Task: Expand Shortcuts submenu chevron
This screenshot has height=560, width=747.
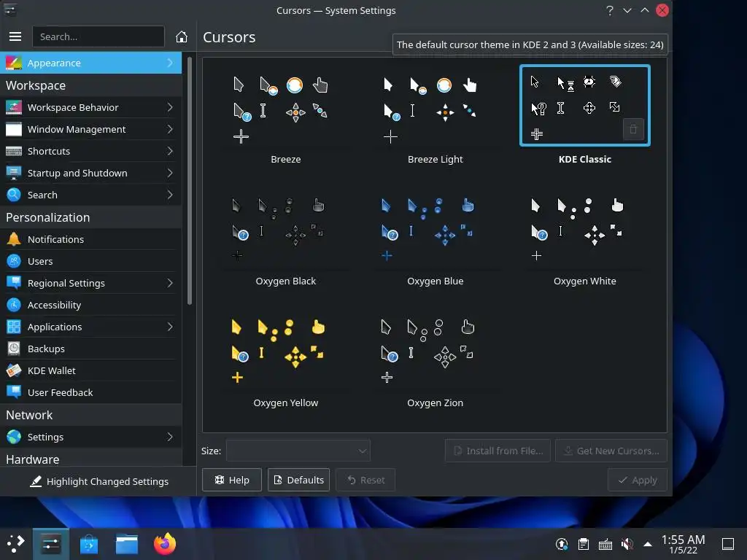Action: click(x=170, y=151)
